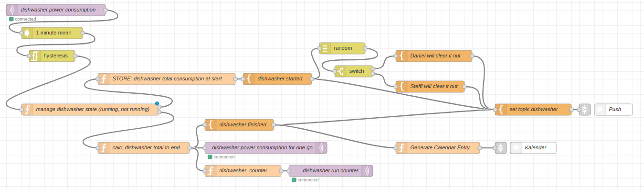Click the template icon on dishwasher started node
The image size is (644, 190).
point(249,79)
